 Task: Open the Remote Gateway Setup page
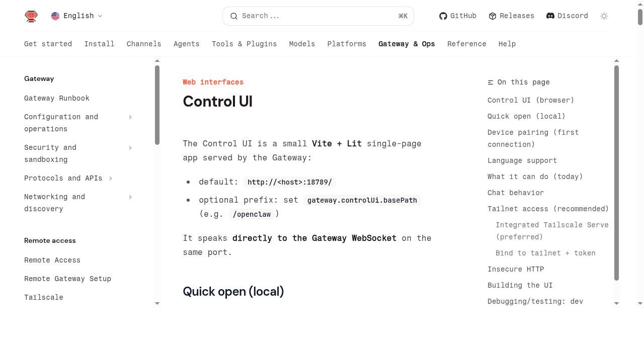67,279
